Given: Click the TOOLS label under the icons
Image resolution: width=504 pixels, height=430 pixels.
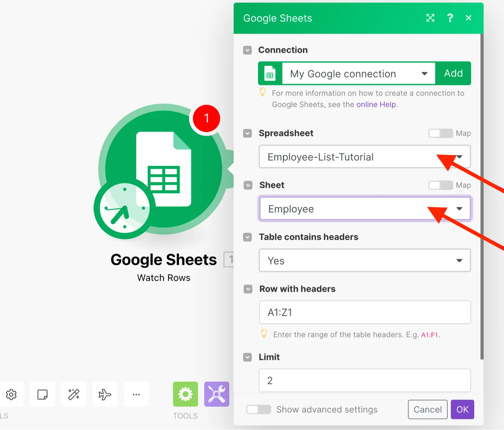Looking at the screenshot, I should [x=185, y=416].
